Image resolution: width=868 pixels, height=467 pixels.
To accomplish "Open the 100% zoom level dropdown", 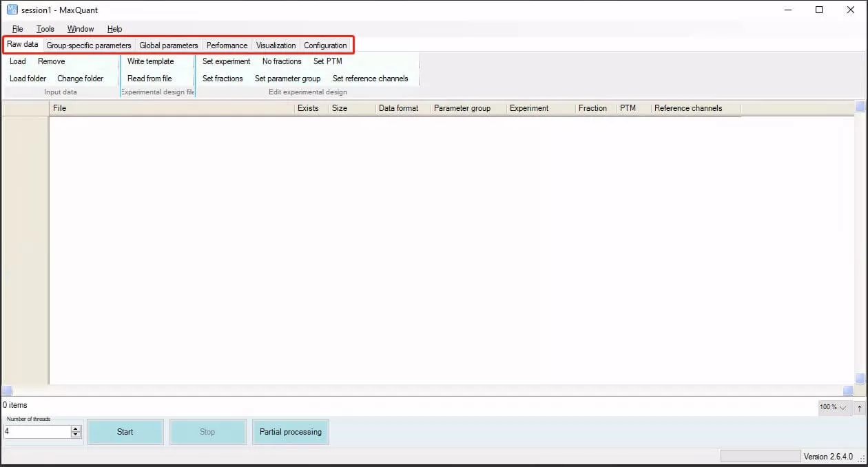I will coord(834,408).
